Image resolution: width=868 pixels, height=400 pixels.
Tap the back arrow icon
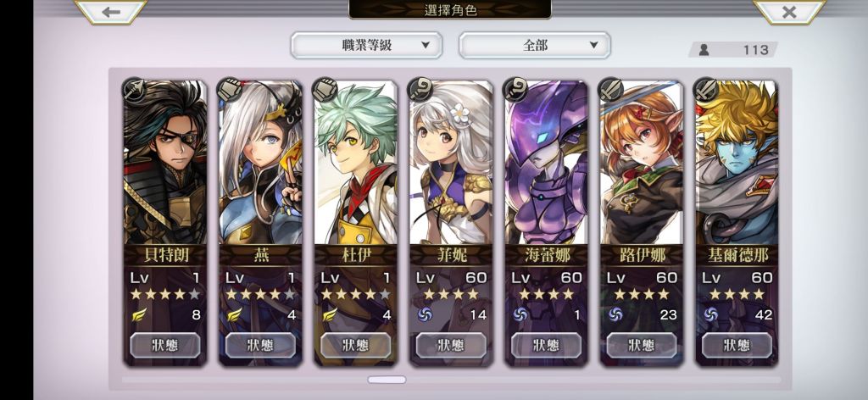(111, 12)
